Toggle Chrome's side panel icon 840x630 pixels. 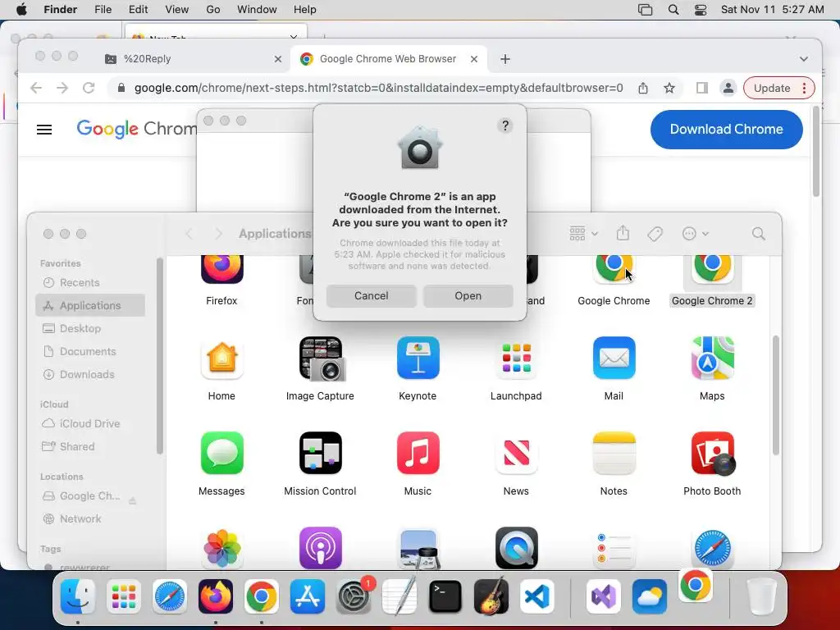[702, 88]
